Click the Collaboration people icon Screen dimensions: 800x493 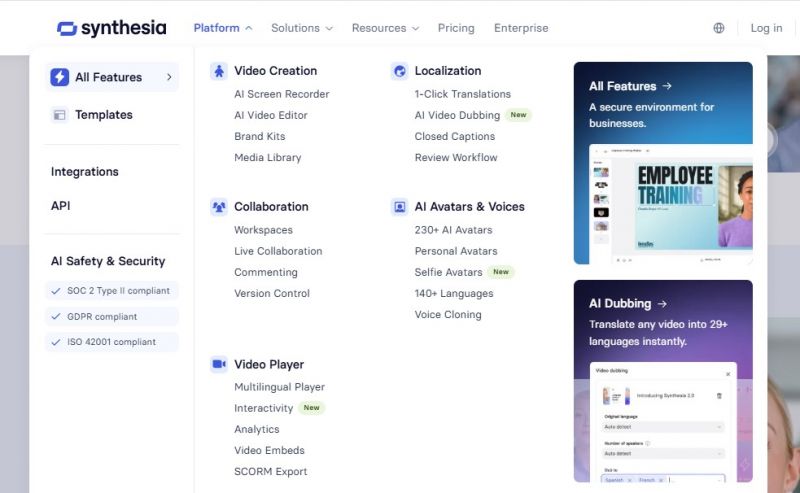click(x=219, y=207)
